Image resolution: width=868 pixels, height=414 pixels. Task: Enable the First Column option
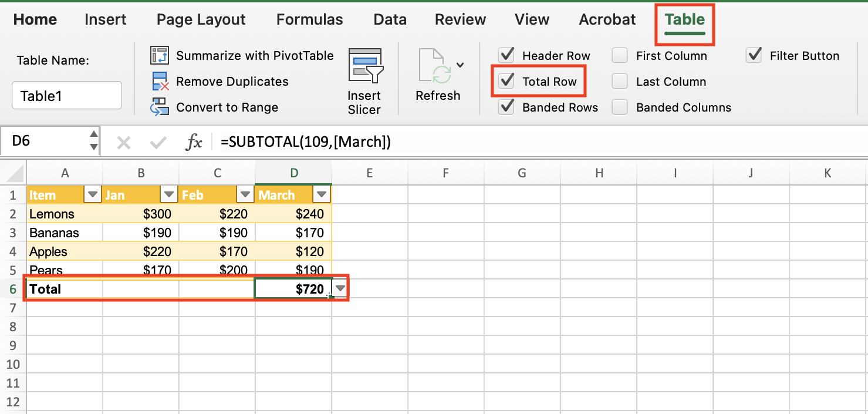(x=619, y=55)
